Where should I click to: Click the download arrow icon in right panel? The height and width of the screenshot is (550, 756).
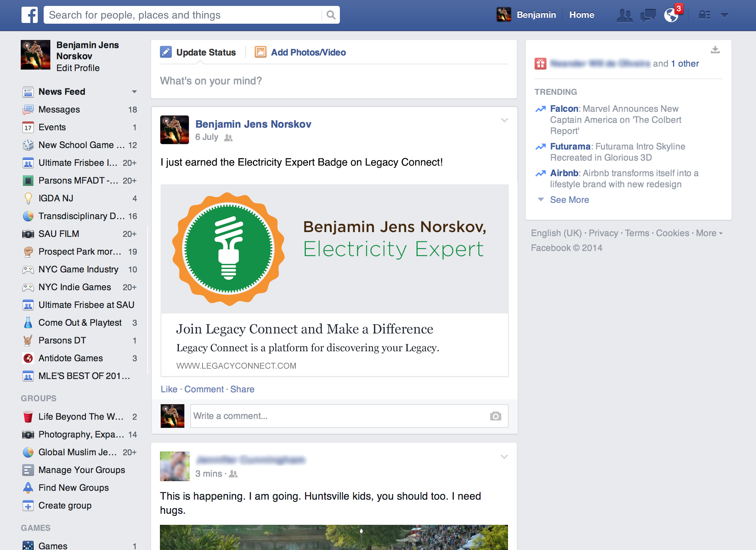[715, 50]
